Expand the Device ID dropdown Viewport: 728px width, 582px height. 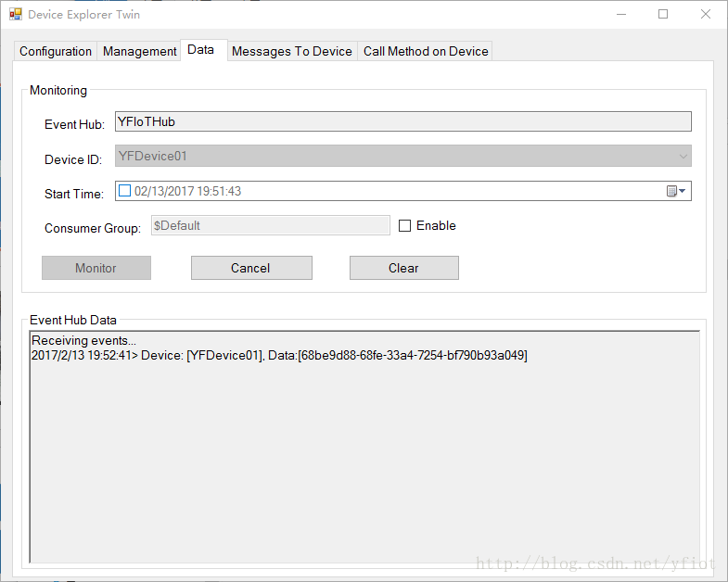pos(683,157)
